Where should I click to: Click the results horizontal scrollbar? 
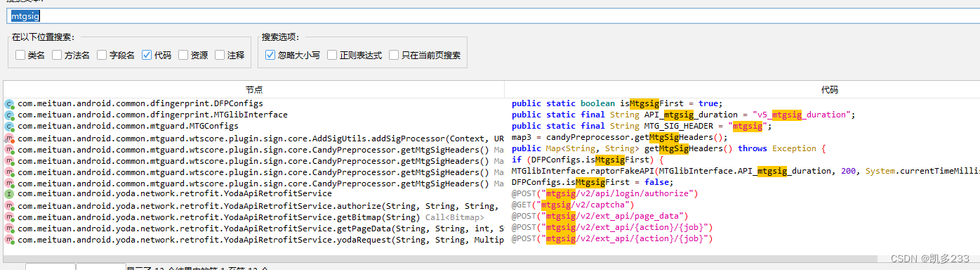point(441,258)
